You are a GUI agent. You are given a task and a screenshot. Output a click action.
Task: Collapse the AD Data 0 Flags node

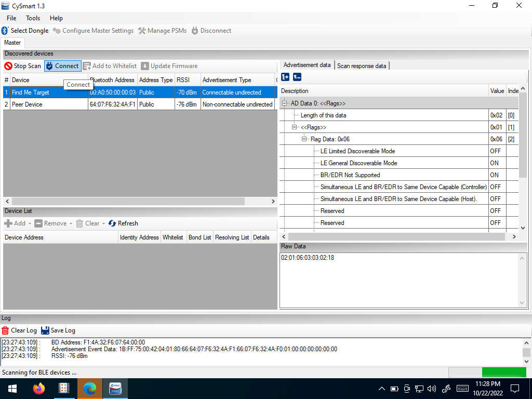click(x=284, y=103)
